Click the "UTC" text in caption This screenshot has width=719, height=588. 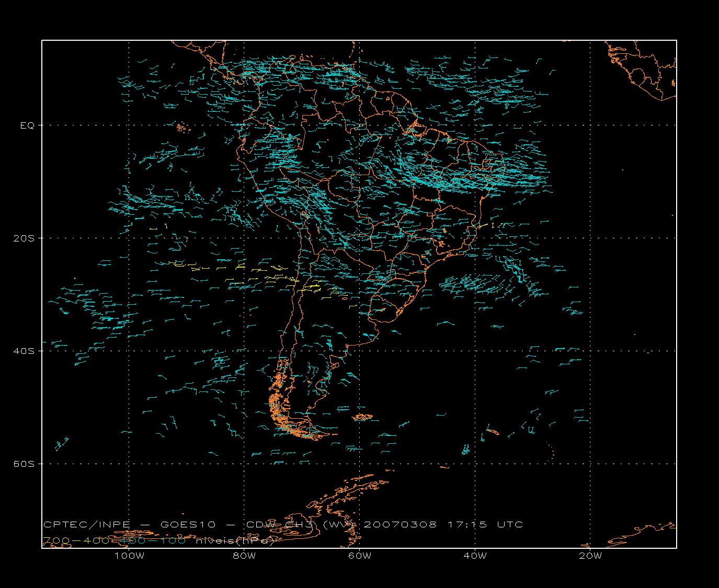point(510,524)
